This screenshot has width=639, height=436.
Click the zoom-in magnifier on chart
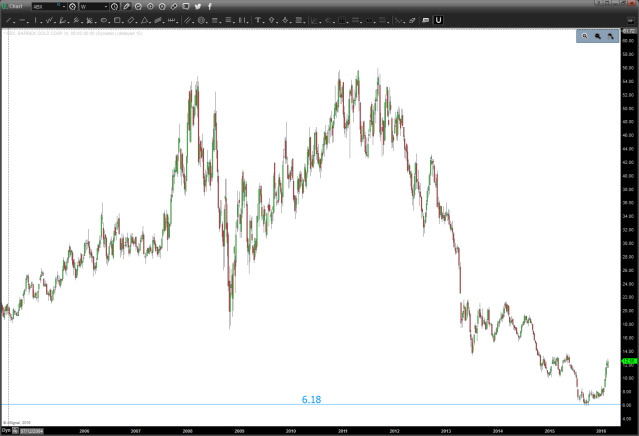point(585,36)
